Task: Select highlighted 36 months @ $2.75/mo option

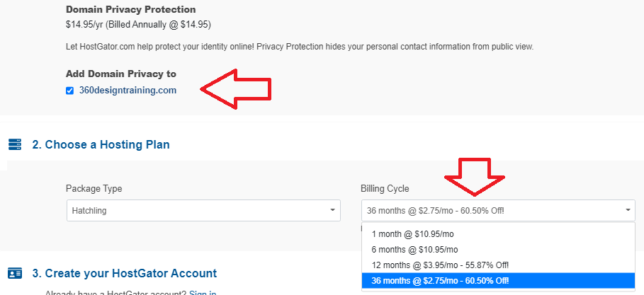Action: tap(498, 281)
